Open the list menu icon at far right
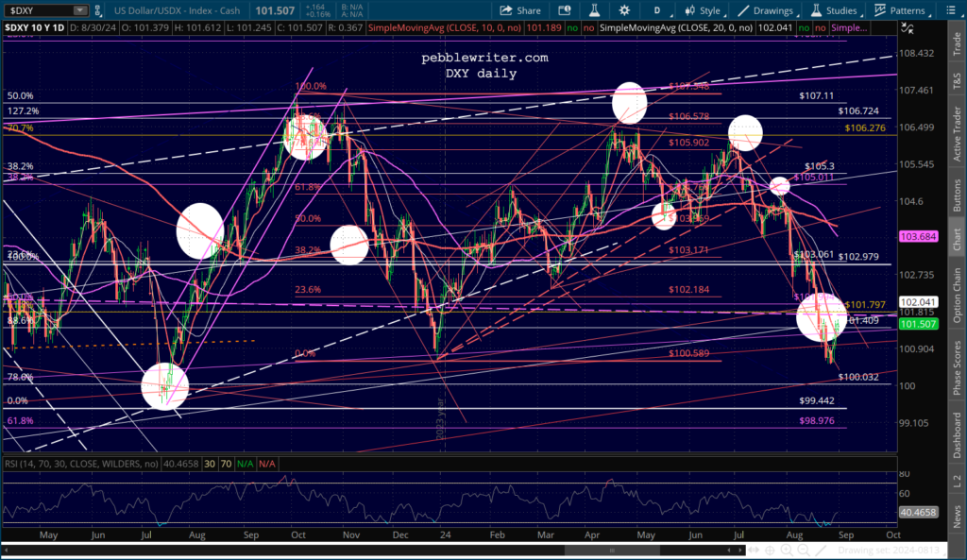 point(950,10)
